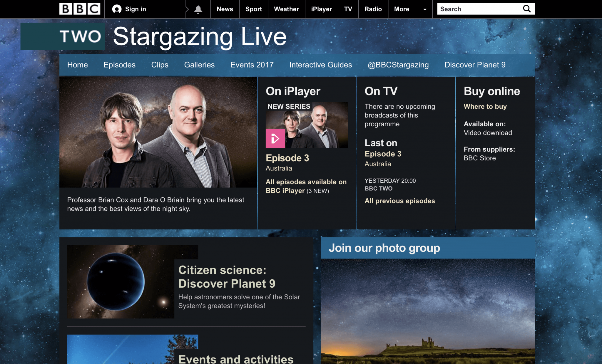The image size is (602, 364).
Task: Open Events and activities headline
Action: pos(236,359)
